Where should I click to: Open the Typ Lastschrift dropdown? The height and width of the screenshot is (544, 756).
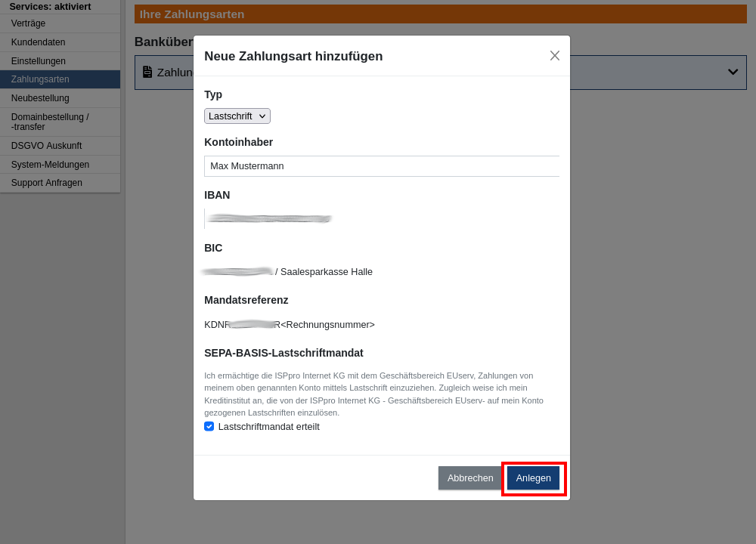(x=237, y=116)
